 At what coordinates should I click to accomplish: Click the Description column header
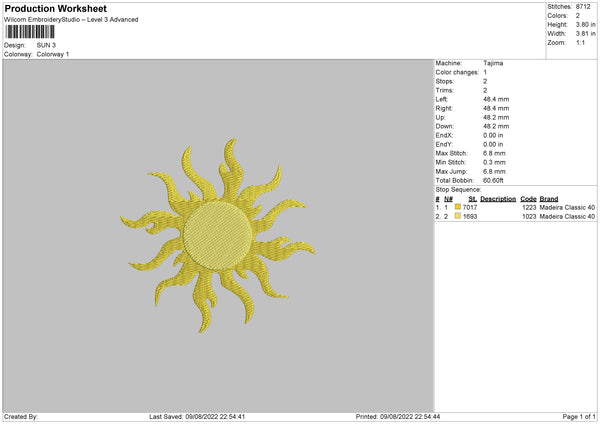click(x=497, y=198)
